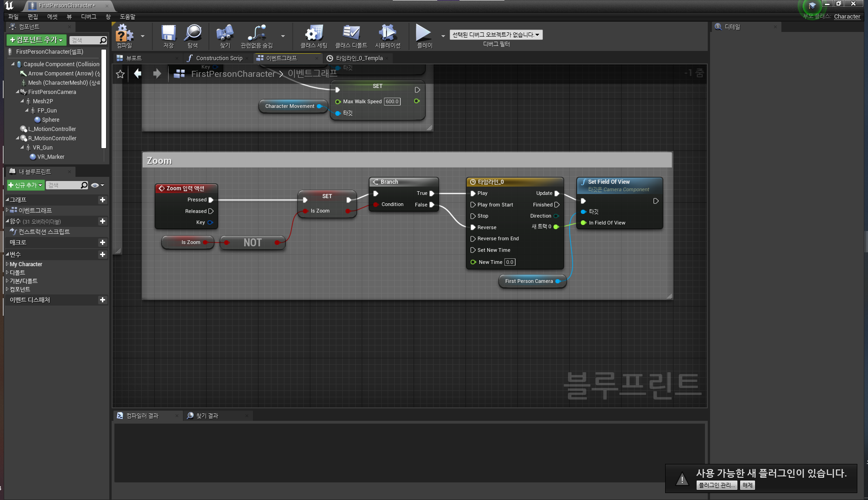Open Class Settings (클래스 세팅)
This screenshot has height=500, width=868.
coord(314,36)
